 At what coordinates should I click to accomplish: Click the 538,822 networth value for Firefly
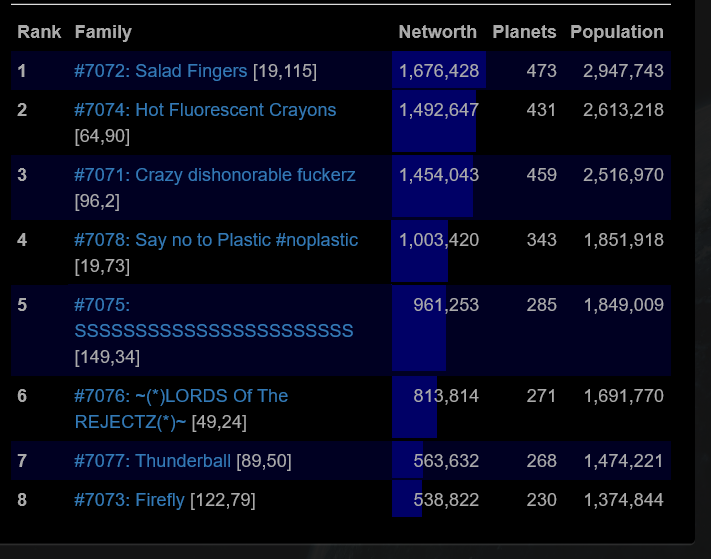click(446, 499)
